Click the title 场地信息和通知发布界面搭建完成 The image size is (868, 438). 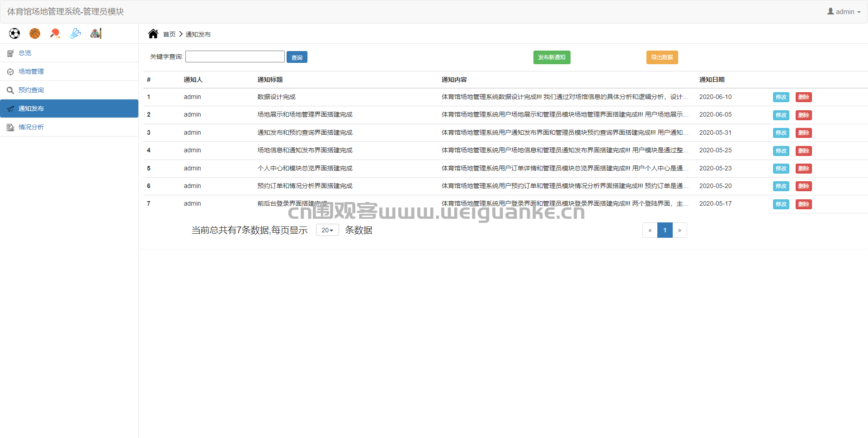click(305, 150)
